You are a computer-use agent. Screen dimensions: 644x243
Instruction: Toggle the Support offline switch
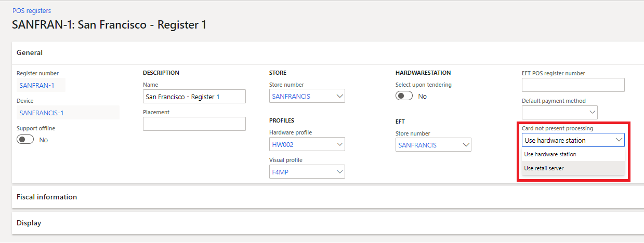click(25, 140)
